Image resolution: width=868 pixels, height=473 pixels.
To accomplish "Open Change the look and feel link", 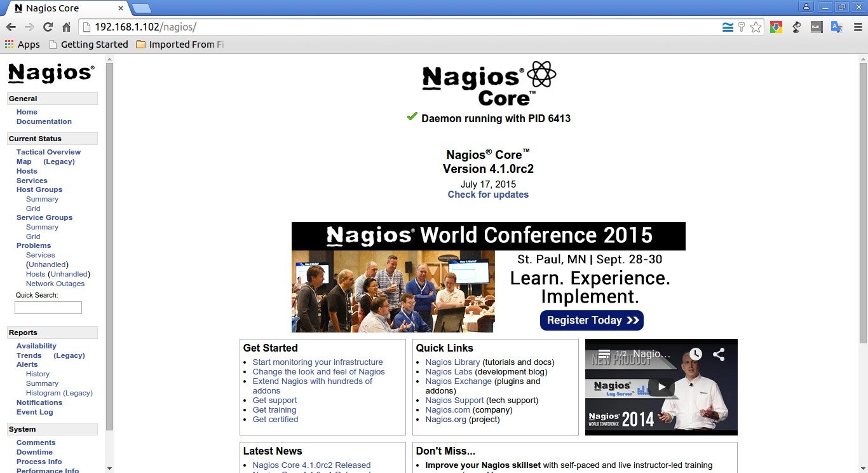I will point(318,372).
